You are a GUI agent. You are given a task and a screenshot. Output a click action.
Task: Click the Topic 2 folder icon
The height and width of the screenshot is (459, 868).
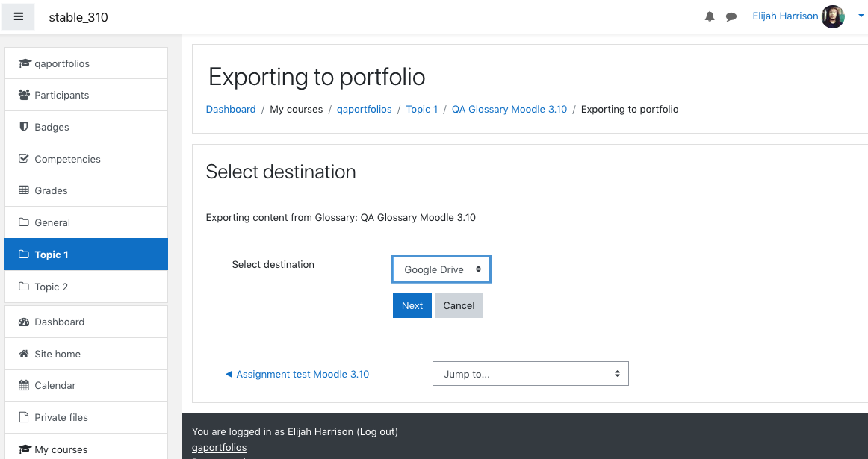(x=24, y=287)
